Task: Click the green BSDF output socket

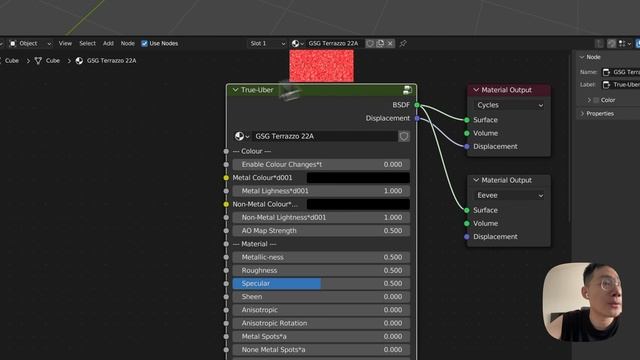Action: coord(417,105)
